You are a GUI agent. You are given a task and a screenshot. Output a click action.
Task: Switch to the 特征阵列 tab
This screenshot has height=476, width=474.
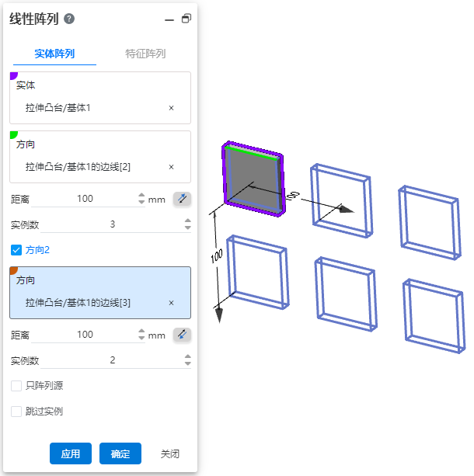coord(145,54)
